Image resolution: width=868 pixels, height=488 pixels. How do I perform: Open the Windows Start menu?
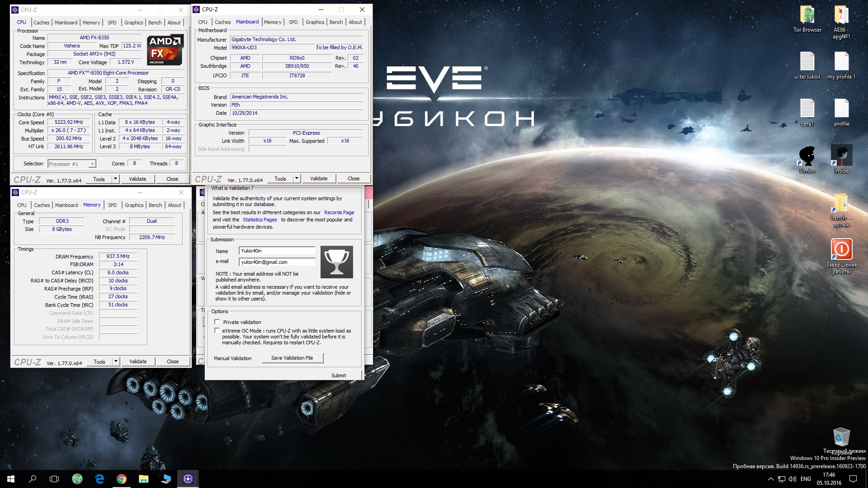click(11, 479)
